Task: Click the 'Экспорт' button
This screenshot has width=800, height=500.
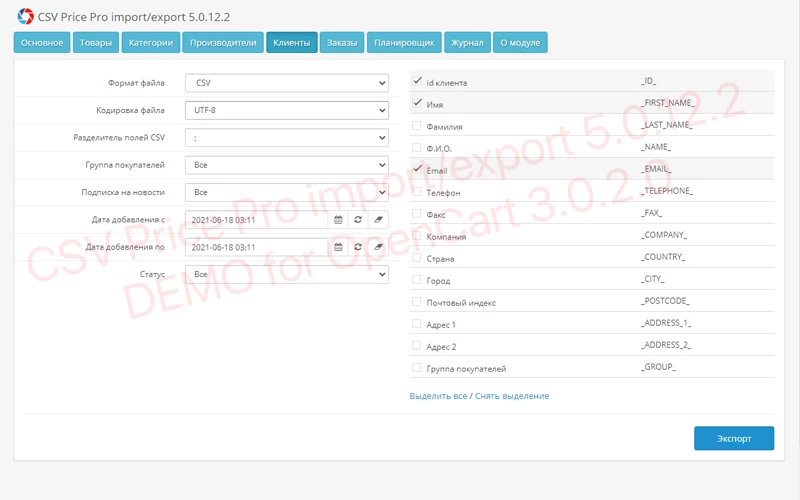Action: coord(734,438)
